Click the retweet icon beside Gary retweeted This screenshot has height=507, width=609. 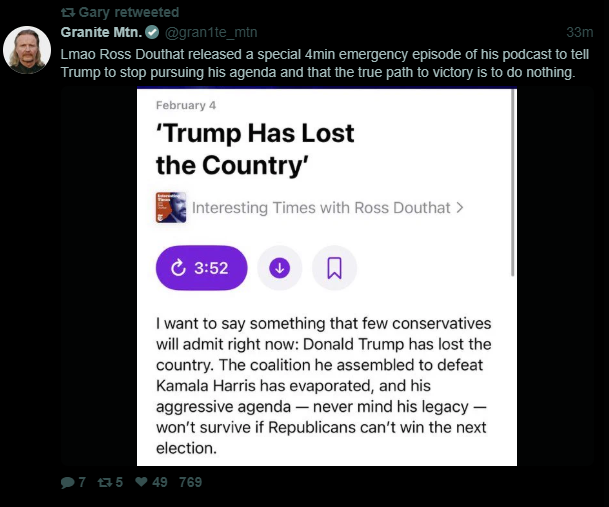(x=69, y=12)
